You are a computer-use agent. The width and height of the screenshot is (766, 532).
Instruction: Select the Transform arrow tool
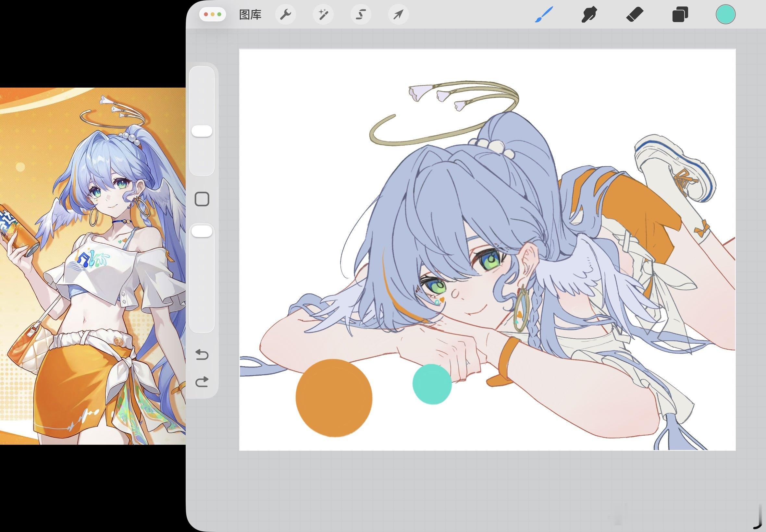pyautogui.click(x=399, y=15)
